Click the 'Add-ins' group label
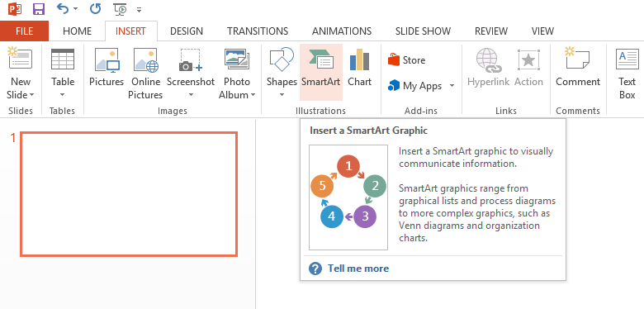This screenshot has width=644, height=309. click(x=421, y=111)
